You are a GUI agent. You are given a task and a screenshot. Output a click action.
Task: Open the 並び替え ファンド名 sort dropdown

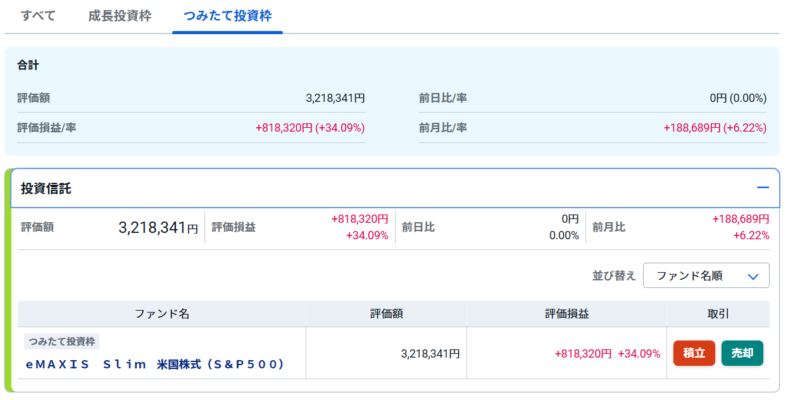click(706, 275)
